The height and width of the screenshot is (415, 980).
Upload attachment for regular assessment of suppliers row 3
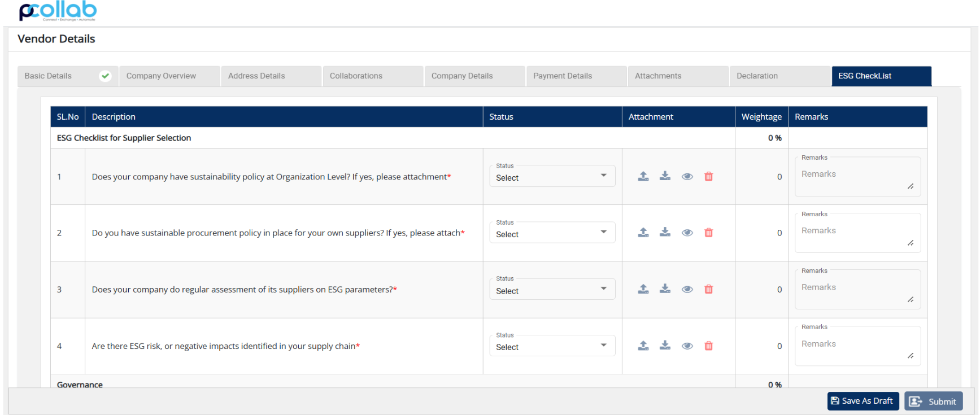[x=643, y=289]
